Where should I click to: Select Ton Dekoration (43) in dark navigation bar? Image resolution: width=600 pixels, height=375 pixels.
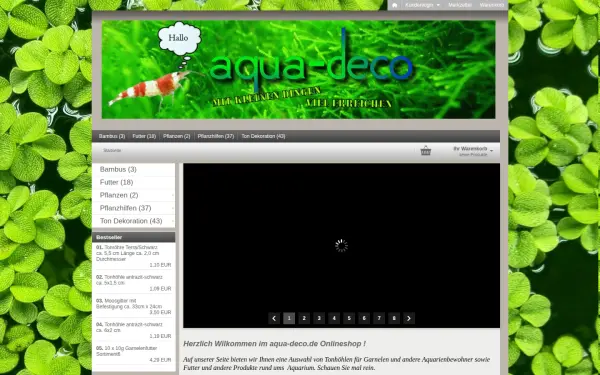[263, 136]
